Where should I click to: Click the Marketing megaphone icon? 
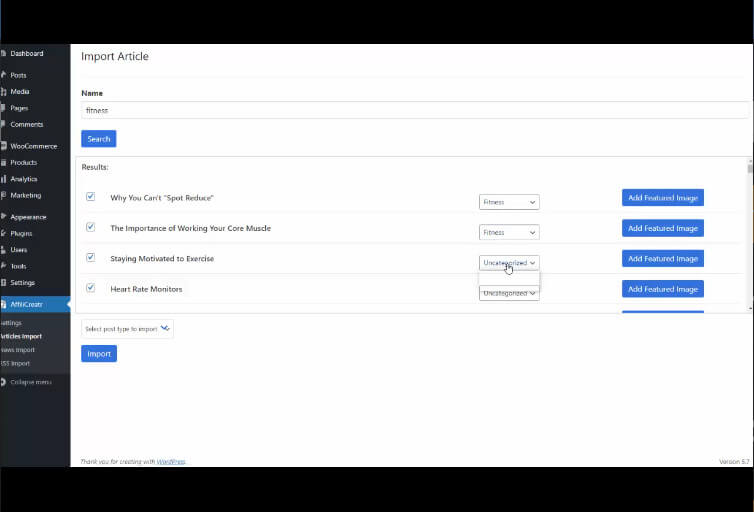(x=3, y=195)
